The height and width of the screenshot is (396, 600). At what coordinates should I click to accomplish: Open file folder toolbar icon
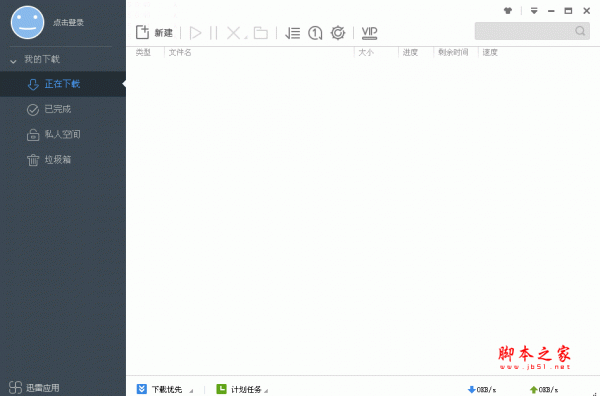261,33
